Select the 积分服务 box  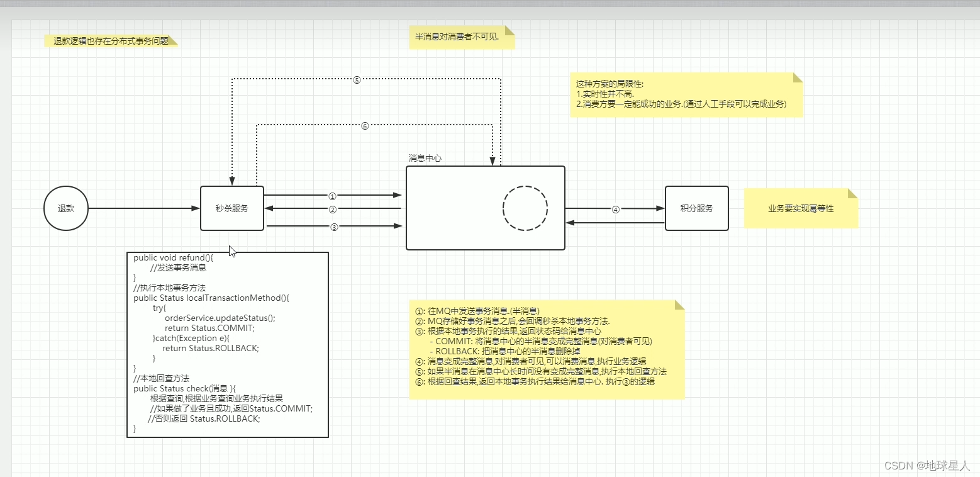pyautogui.click(x=697, y=208)
